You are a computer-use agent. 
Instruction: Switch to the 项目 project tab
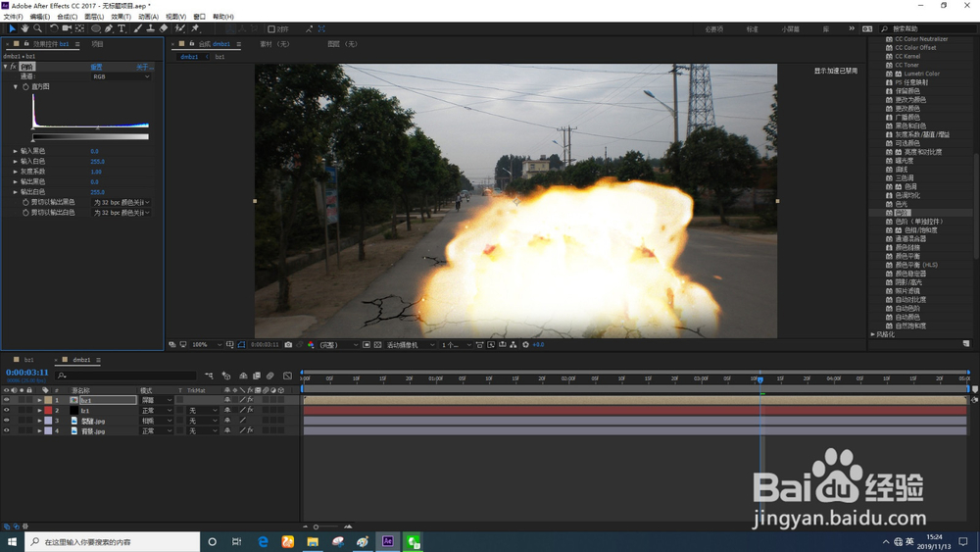coord(97,44)
